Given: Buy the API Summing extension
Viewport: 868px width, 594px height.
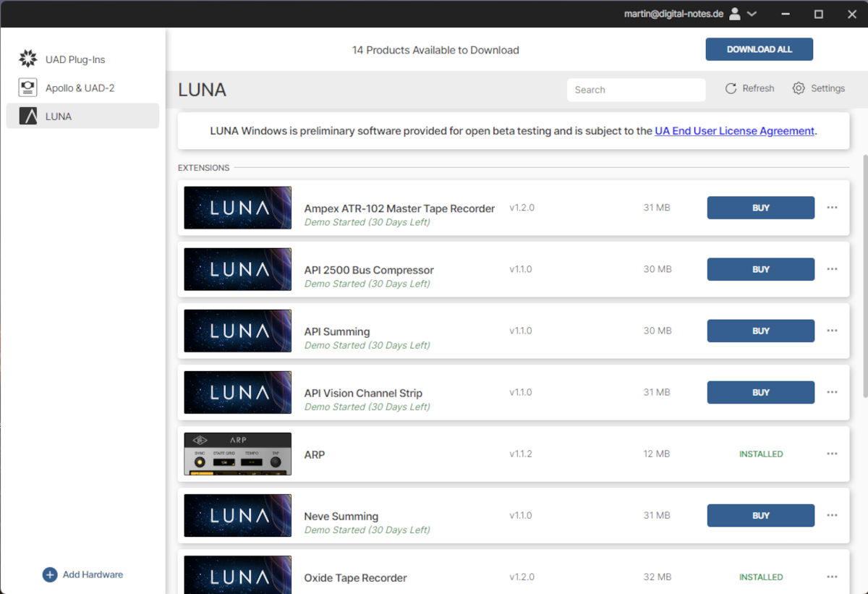Looking at the screenshot, I should 761,331.
